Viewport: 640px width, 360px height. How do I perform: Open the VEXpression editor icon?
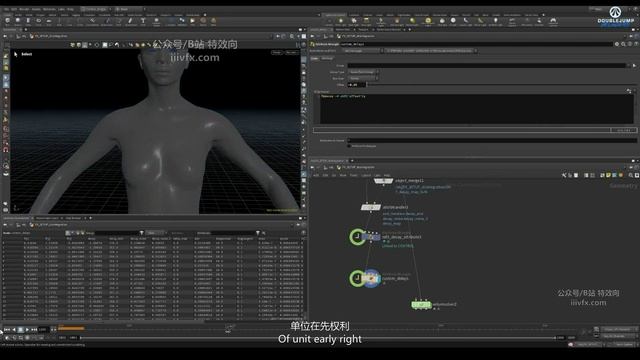629,91
